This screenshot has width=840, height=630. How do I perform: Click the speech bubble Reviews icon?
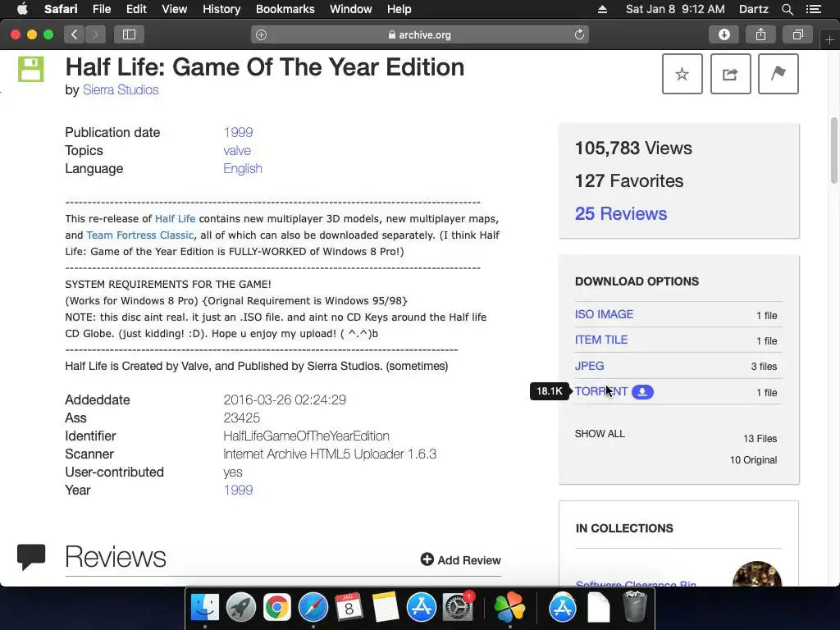(31, 557)
